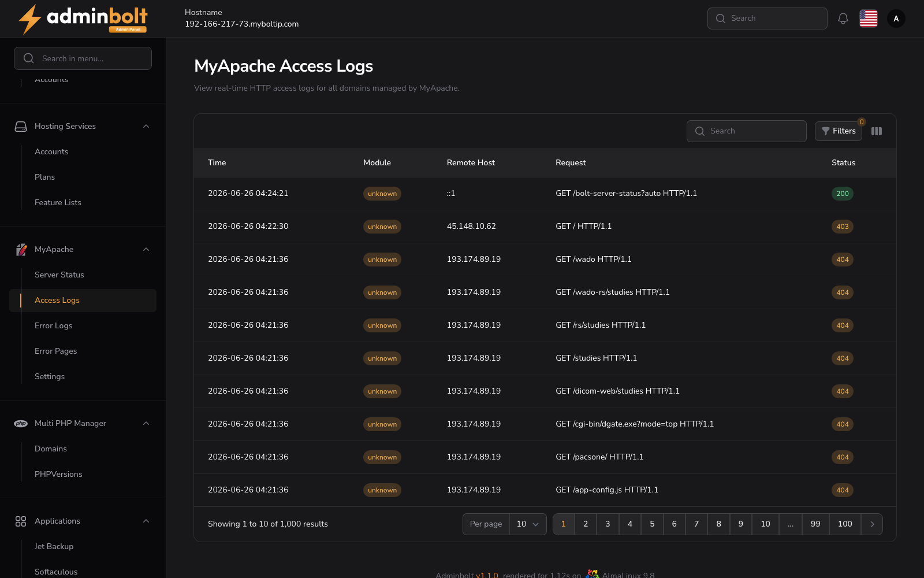Focus the Search in menu field
924x578 pixels.
click(83, 58)
